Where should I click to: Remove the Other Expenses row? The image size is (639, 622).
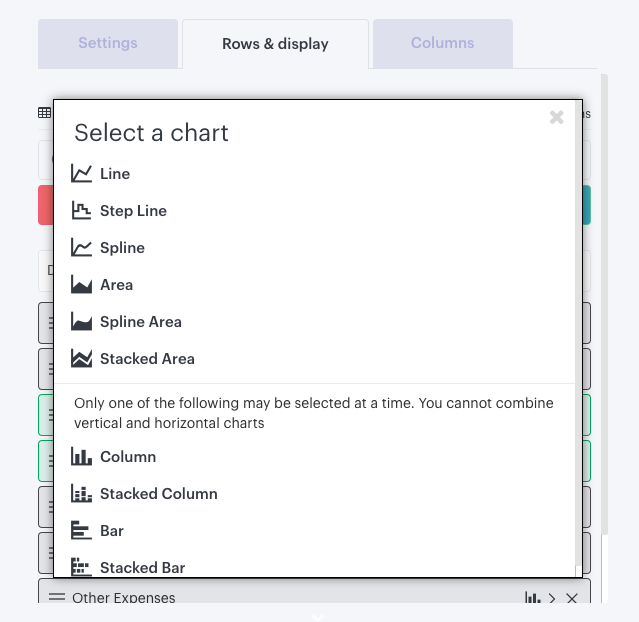click(572, 598)
